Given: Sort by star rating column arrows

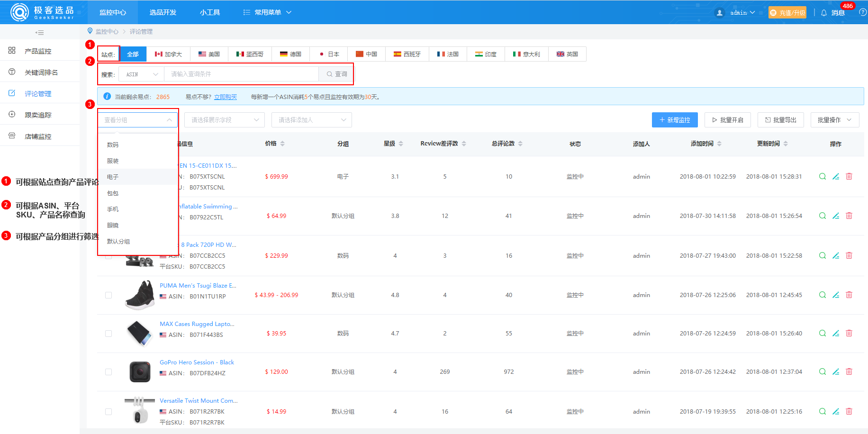Looking at the screenshot, I should [401, 144].
